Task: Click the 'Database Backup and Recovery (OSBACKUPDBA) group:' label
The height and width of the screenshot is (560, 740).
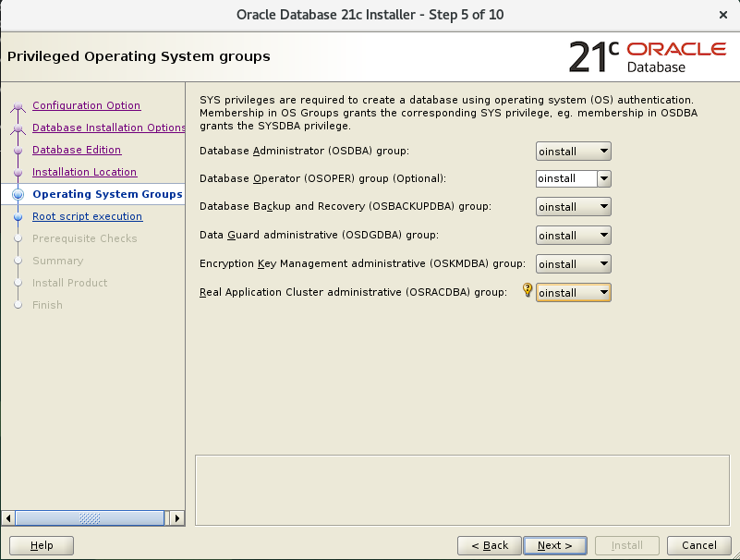Action: (x=346, y=206)
